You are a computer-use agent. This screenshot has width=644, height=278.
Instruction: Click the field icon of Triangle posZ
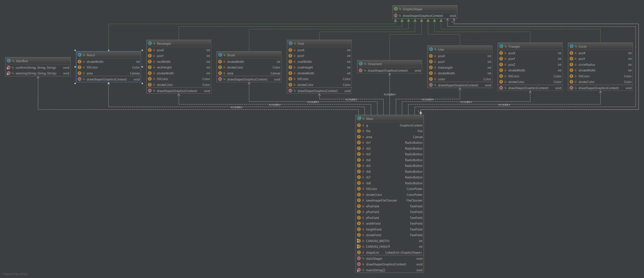pyautogui.click(x=501, y=65)
